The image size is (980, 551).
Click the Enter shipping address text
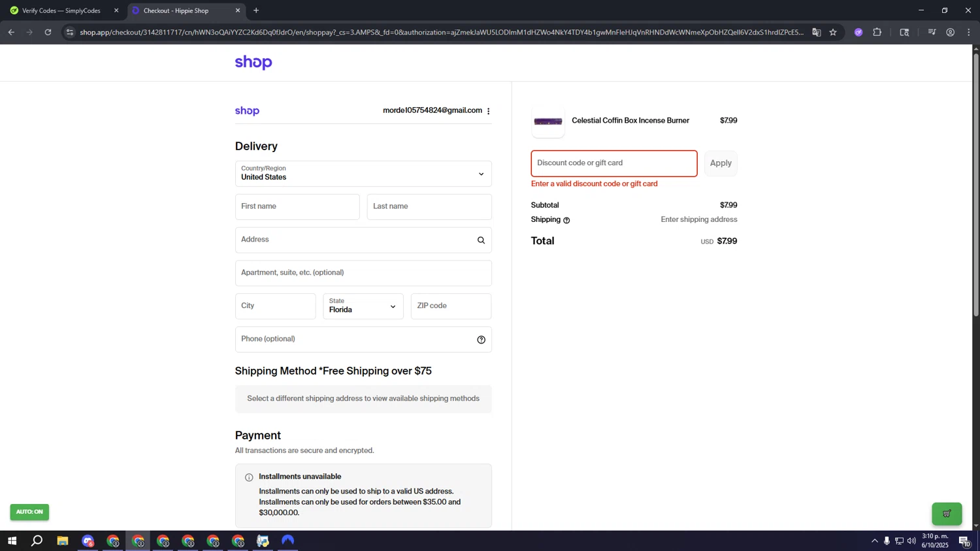699,219
